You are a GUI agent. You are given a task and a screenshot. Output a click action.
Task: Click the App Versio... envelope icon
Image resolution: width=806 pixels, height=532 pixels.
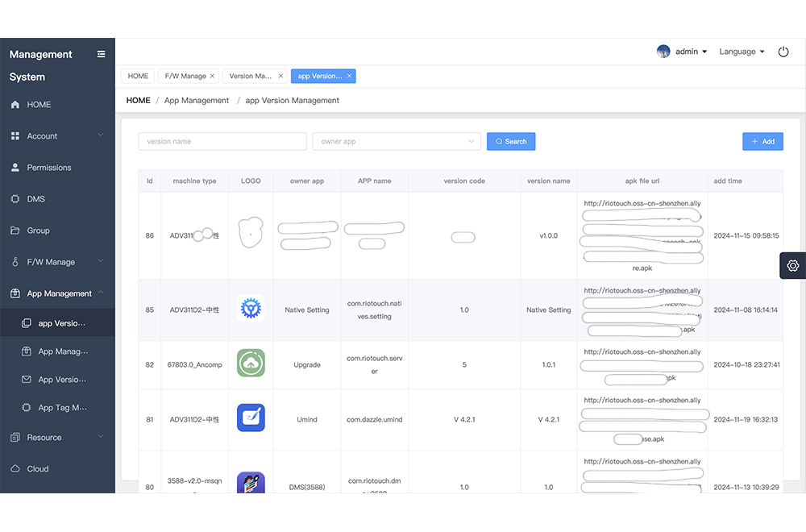click(x=27, y=380)
